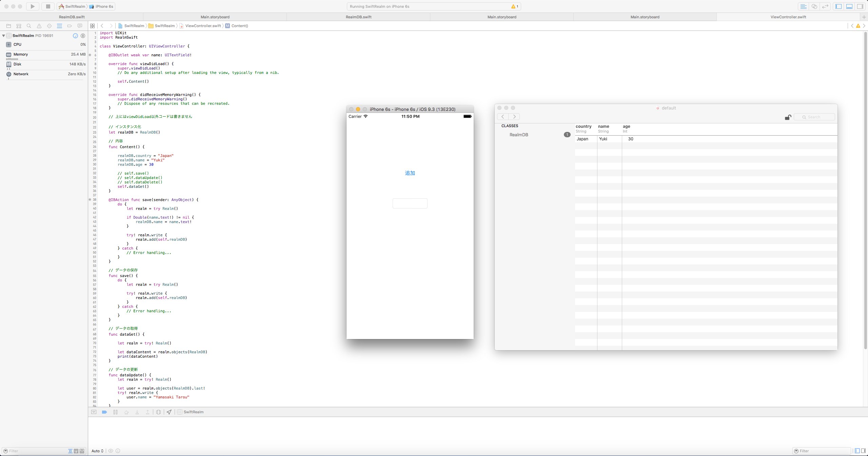Click the Simulate Location arrow icon

169,412
